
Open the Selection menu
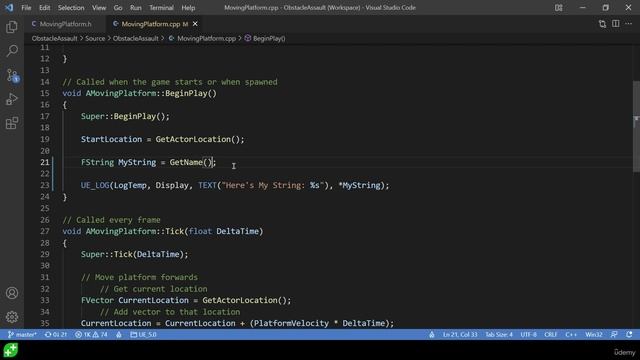[71, 8]
